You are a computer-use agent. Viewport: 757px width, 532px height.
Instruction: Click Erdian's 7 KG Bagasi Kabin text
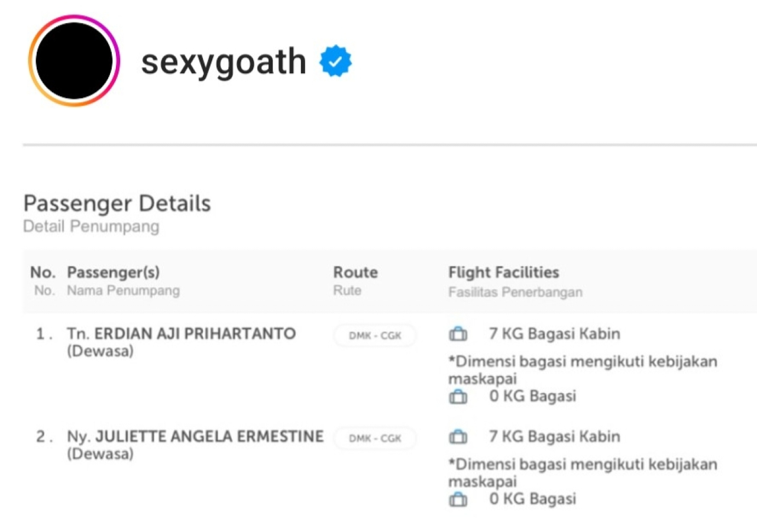tap(554, 334)
